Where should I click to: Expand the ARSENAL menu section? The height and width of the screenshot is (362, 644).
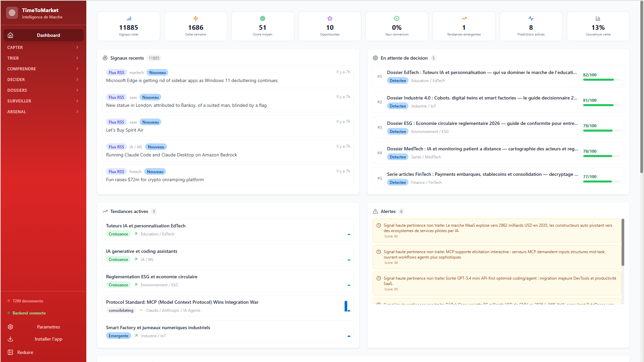pyautogui.click(x=43, y=112)
